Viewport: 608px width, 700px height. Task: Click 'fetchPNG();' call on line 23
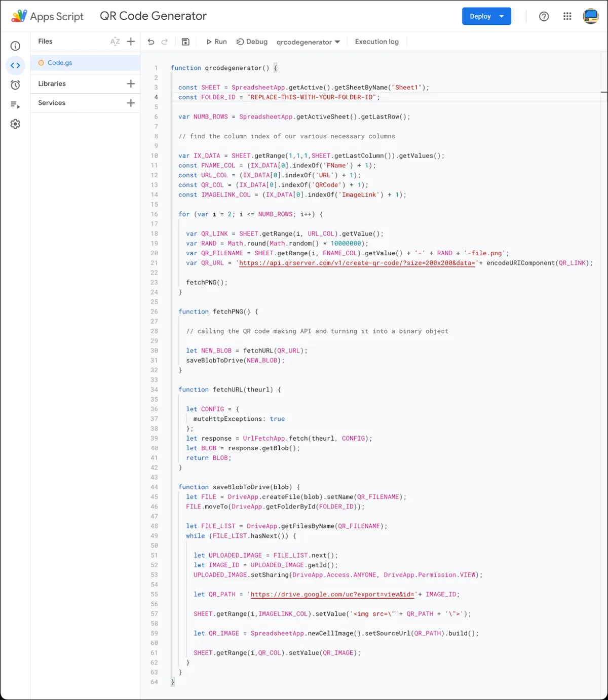tap(207, 283)
